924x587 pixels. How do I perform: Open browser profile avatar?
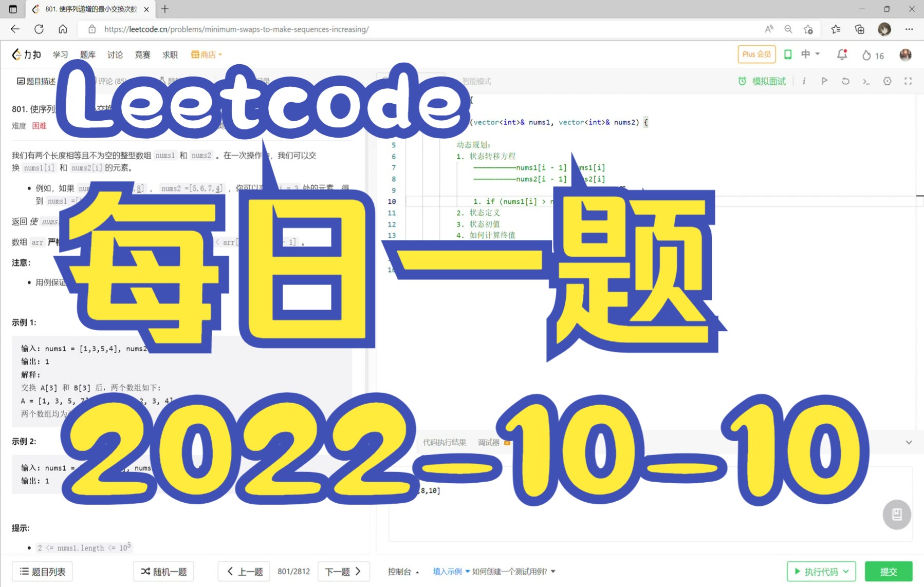pos(884,29)
